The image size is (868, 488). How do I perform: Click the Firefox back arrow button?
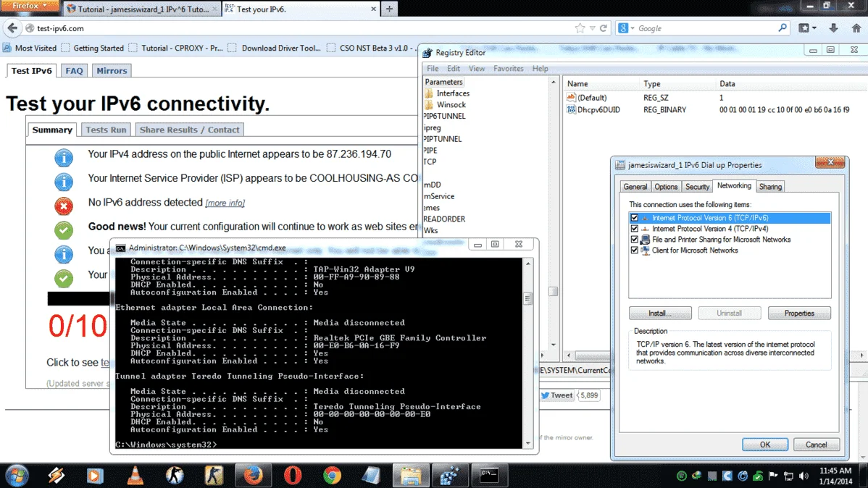(x=12, y=28)
